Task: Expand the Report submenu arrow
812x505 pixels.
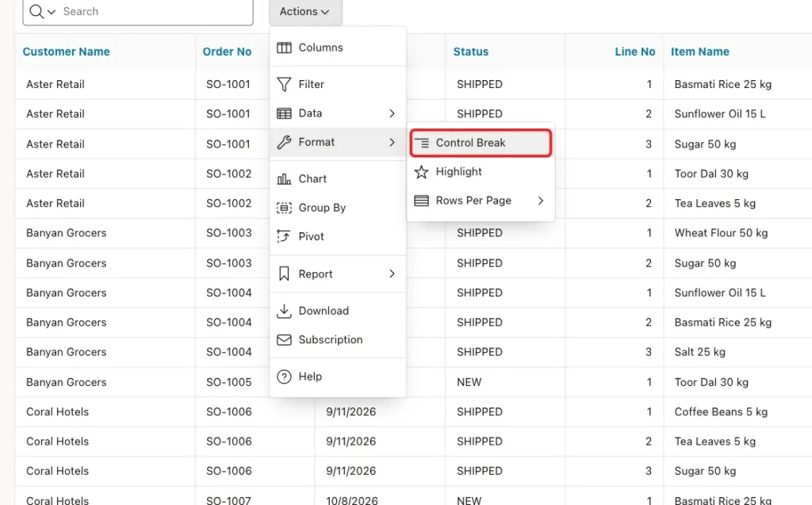Action: (392, 274)
